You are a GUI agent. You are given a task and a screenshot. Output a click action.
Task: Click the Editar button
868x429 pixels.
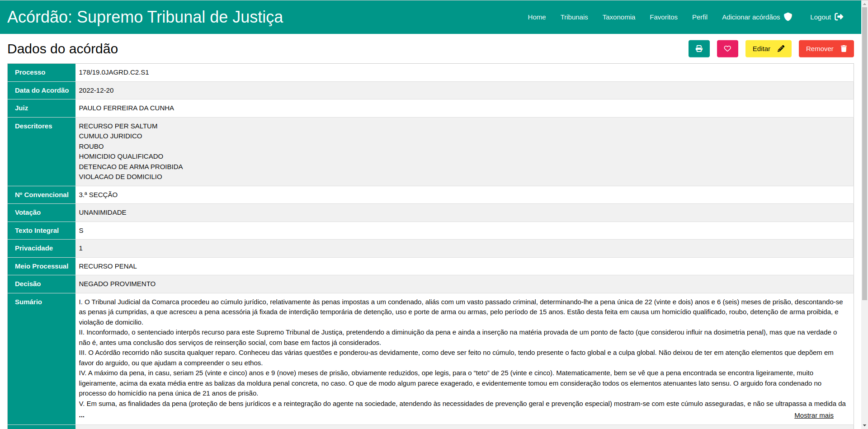click(x=769, y=49)
